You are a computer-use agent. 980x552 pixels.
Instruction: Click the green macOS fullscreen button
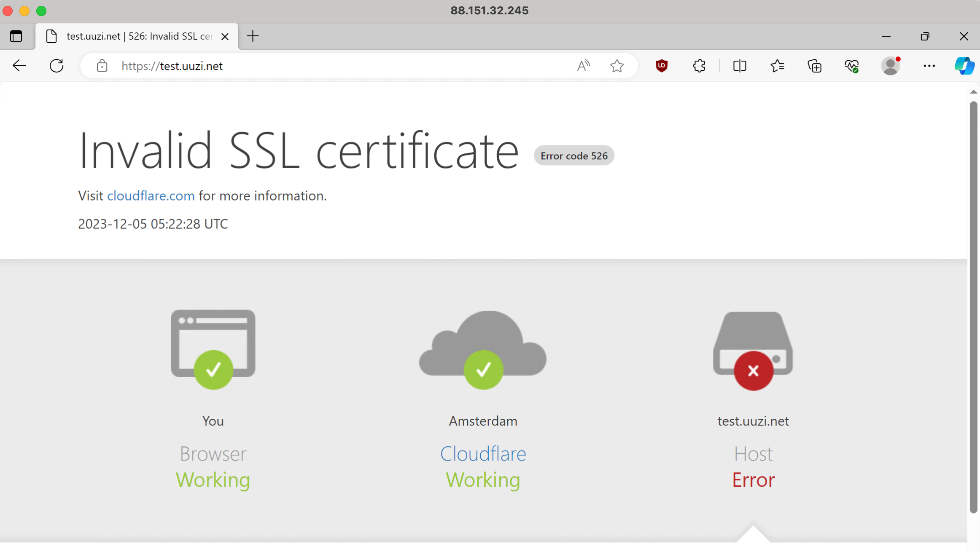pos(41,11)
